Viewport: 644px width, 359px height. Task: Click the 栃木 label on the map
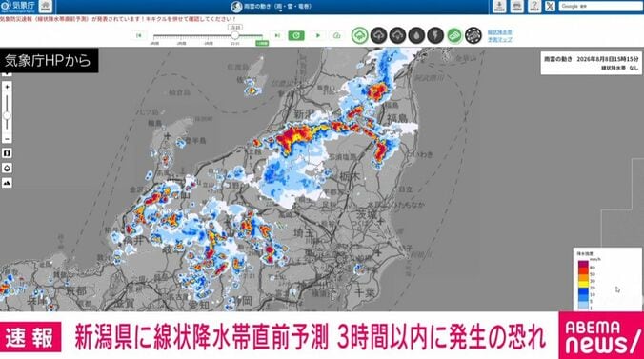point(350,176)
